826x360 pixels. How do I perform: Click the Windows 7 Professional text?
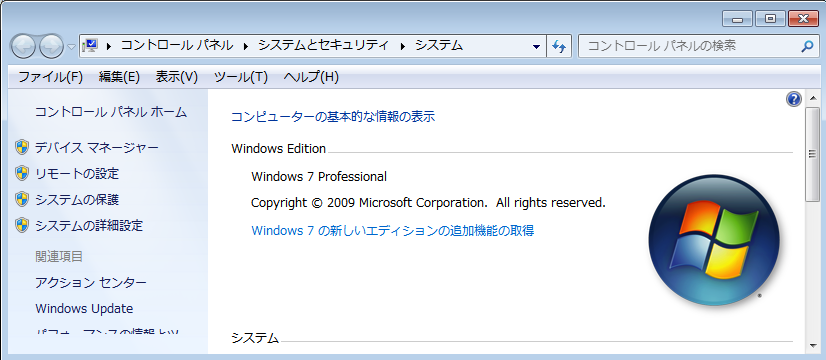click(x=319, y=177)
